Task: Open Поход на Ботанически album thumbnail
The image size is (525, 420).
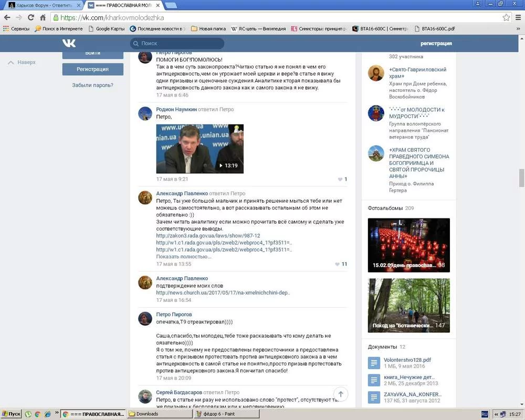Action: pos(409,306)
